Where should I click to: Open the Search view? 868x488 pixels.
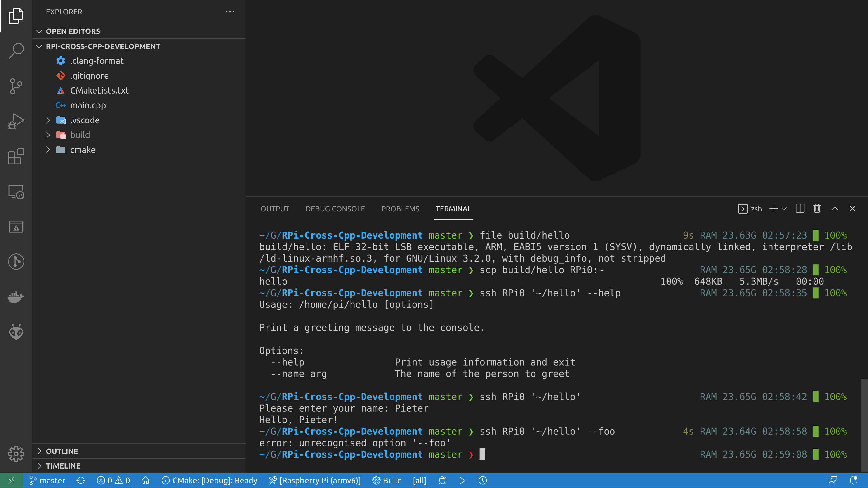(x=16, y=51)
